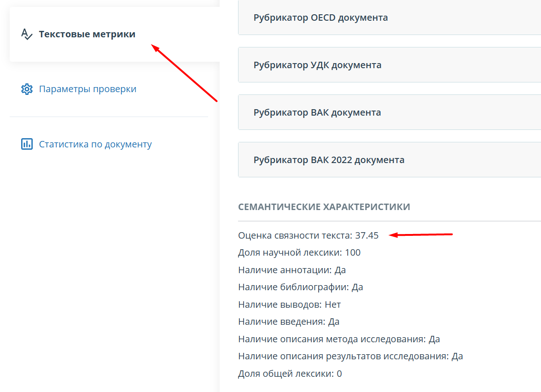
Task: Expand Рубрикатор ВАК 2022 документа panel
Action: pyautogui.click(x=329, y=160)
